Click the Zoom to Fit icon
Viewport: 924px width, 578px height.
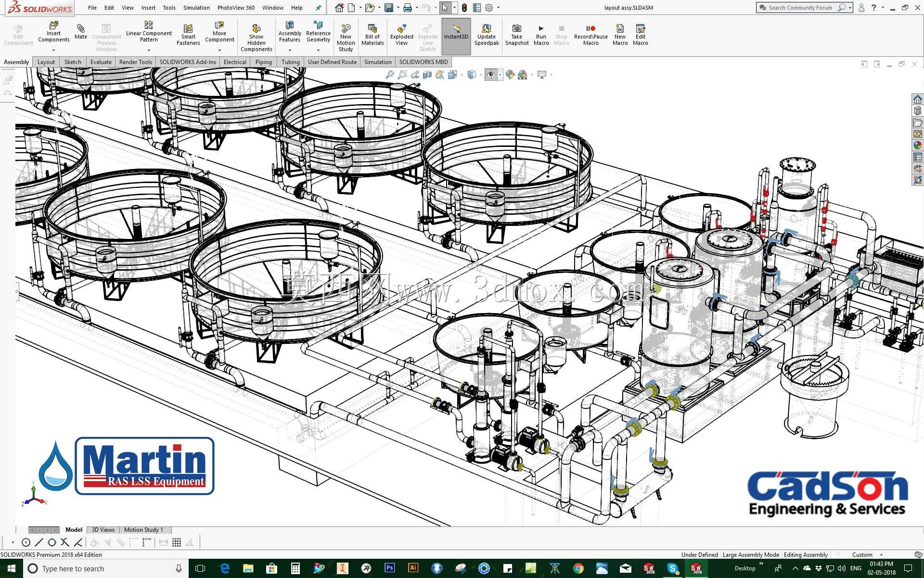(390, 75)
